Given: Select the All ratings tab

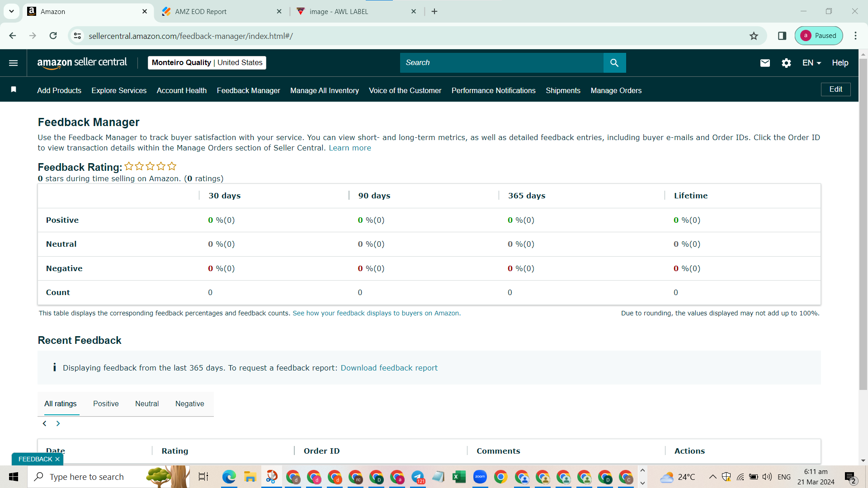Looking at the screenshot, I should tap(60, 404).
